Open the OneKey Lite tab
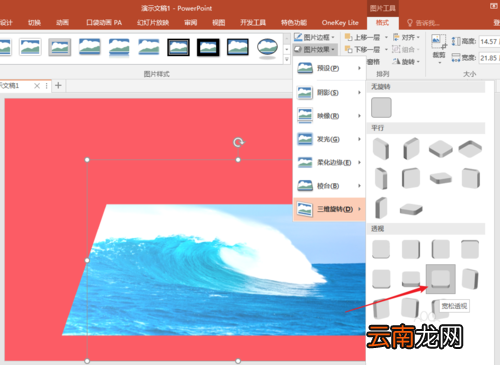The image size is (500, 365). click(340, 23)
